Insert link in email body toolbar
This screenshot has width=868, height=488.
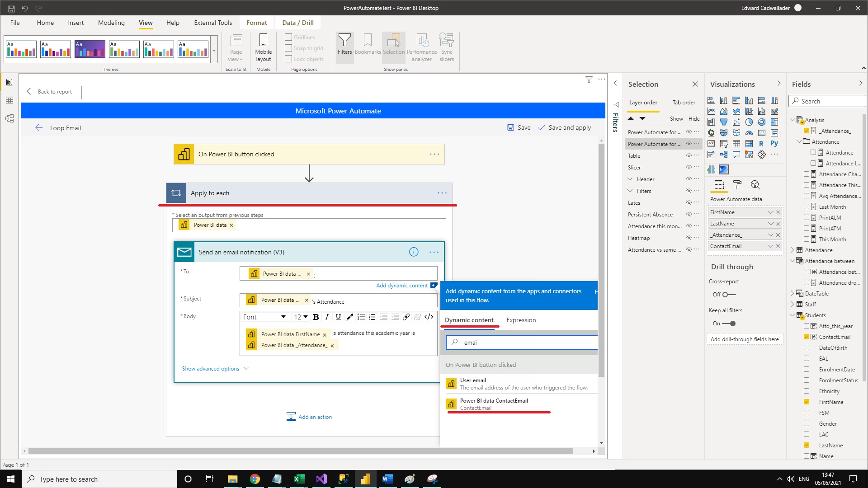pos(406,317)
